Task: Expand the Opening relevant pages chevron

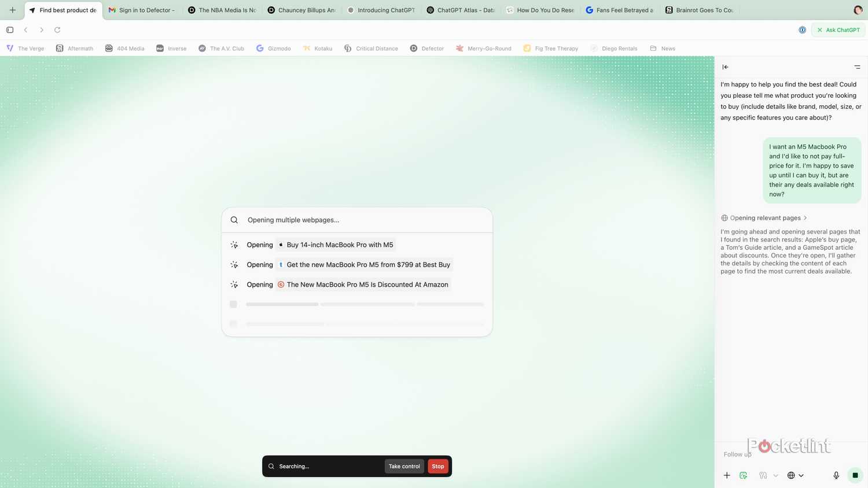Action: (805, 218)
